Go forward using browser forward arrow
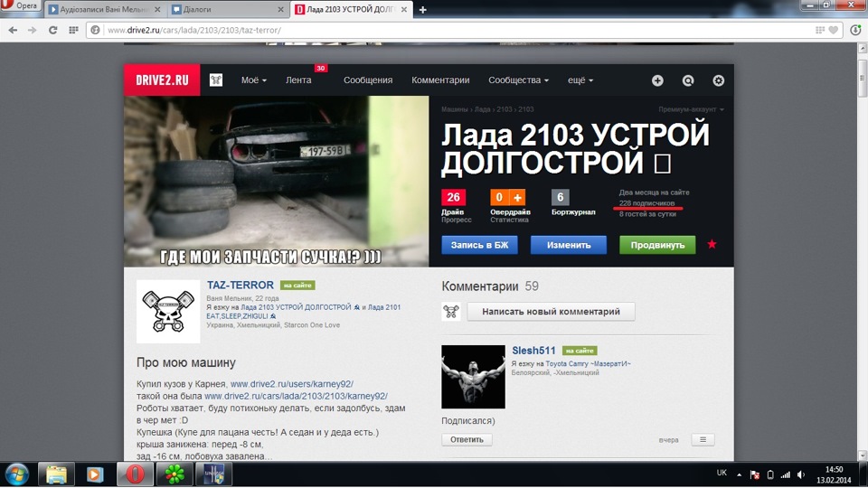 click(33, 30)
